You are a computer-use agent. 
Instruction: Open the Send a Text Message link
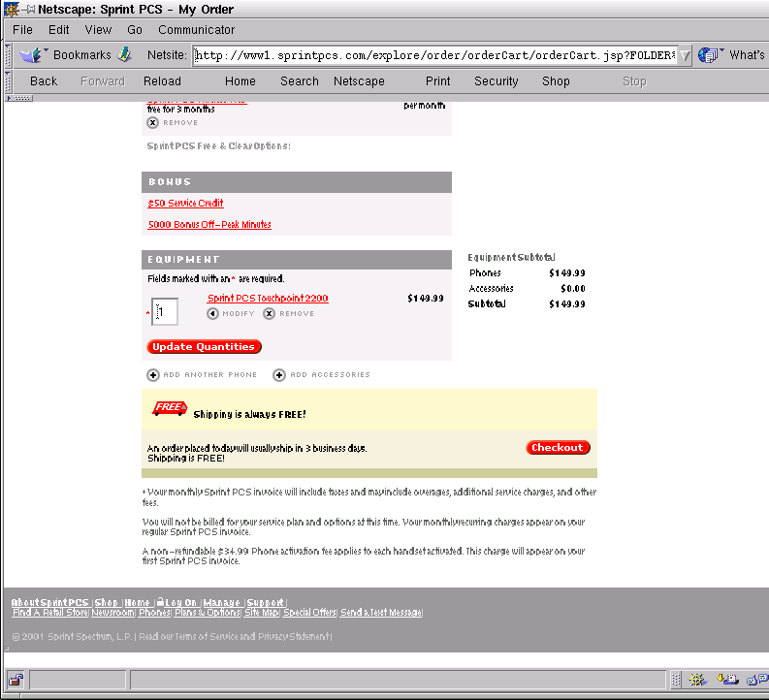pos(381,612)
